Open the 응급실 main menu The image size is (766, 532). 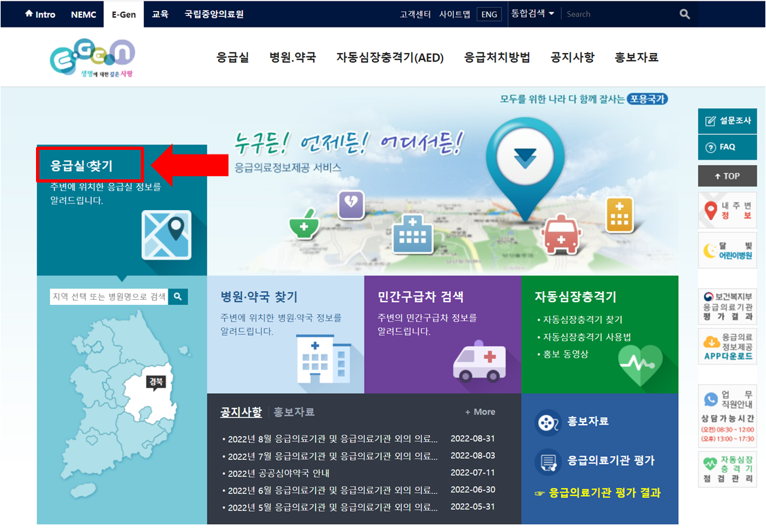click(233, 57)
